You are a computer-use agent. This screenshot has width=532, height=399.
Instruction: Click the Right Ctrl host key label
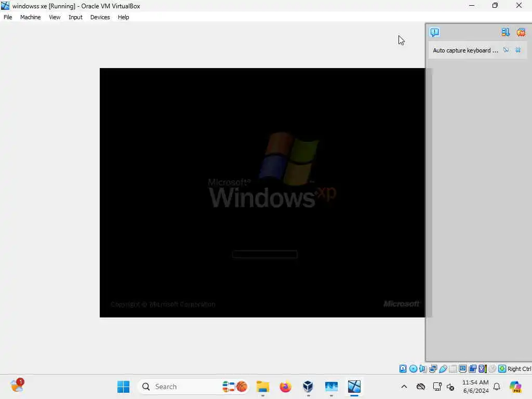519,369
